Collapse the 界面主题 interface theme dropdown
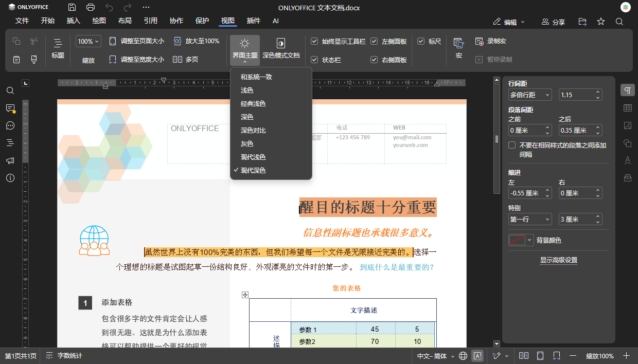This screenshot has width=638, height=364. pos(245,50)
